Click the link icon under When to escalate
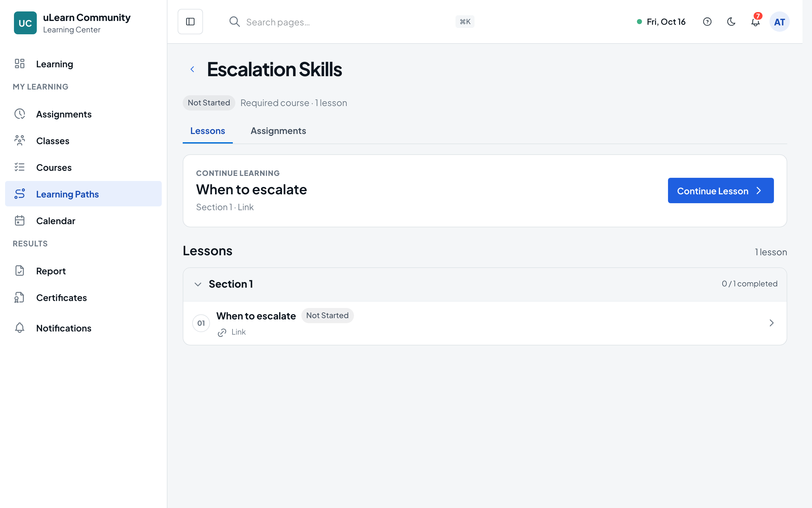The image size is (812, 508). coord(222,332)
